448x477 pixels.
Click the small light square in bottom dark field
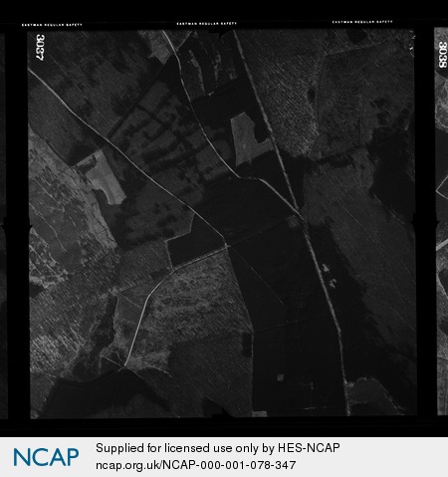(x=281, y=377)
